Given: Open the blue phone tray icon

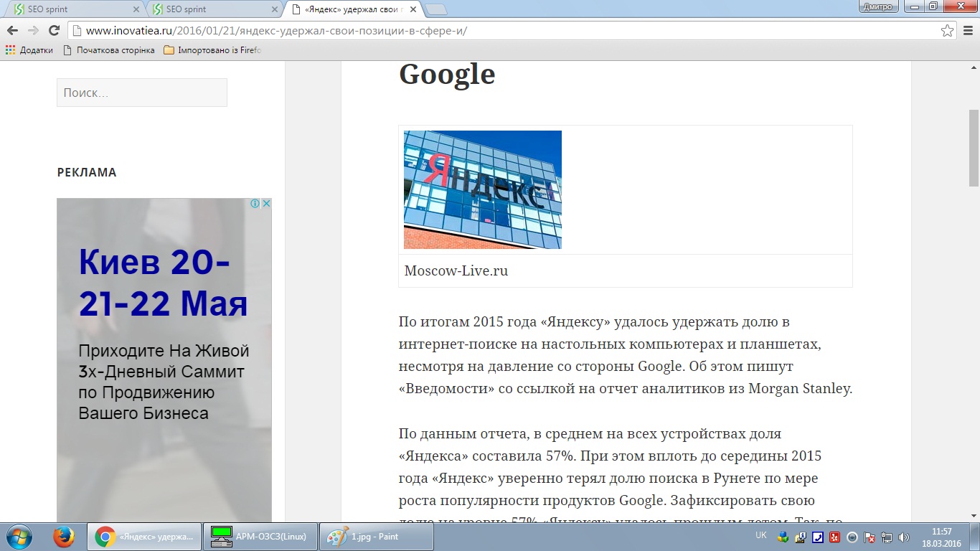Looking at the screenshot, I should (818, 537).
